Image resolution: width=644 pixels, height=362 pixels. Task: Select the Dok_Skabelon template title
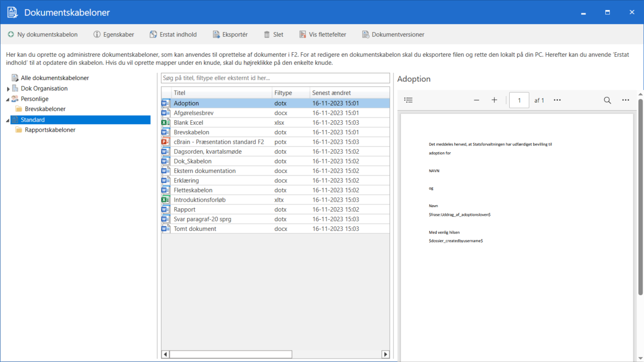[x=193, y=161]
